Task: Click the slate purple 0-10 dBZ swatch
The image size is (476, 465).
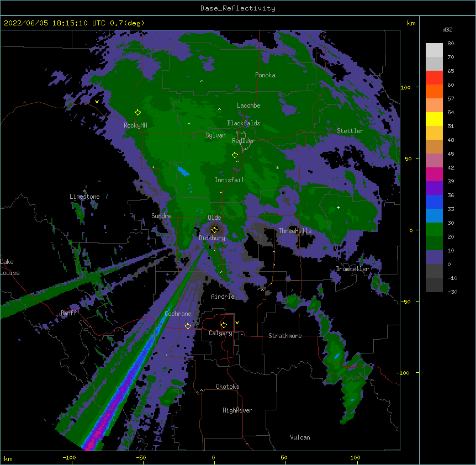Action: point(434,257)
